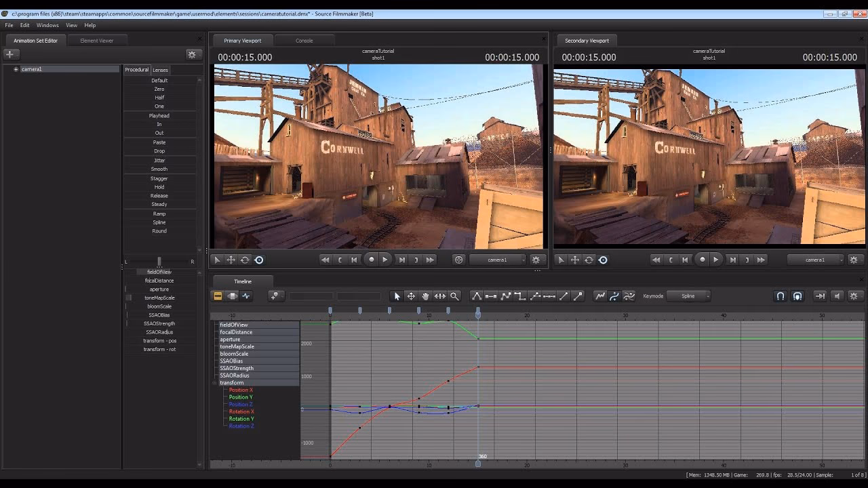The height and width of the screenshot is (488, 868).
Task: Select the scale keys tool in Timeline
Action: click(440, 296)
